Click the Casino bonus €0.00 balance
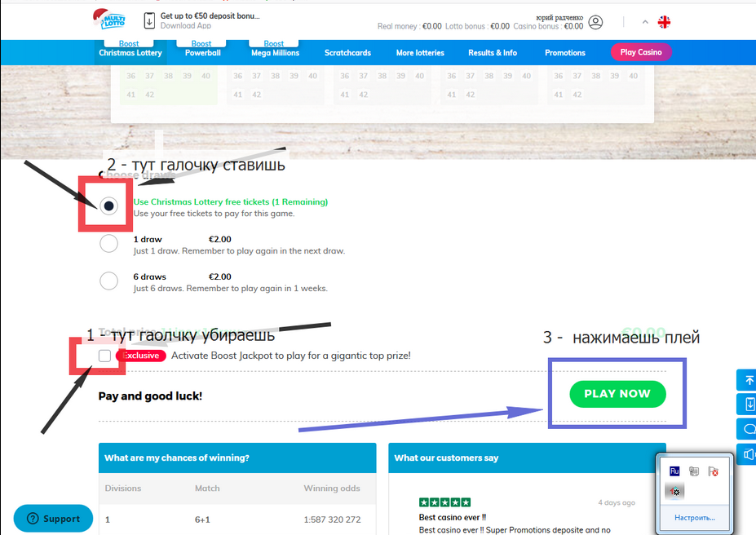Screen dimensions: 756x535 548,27
